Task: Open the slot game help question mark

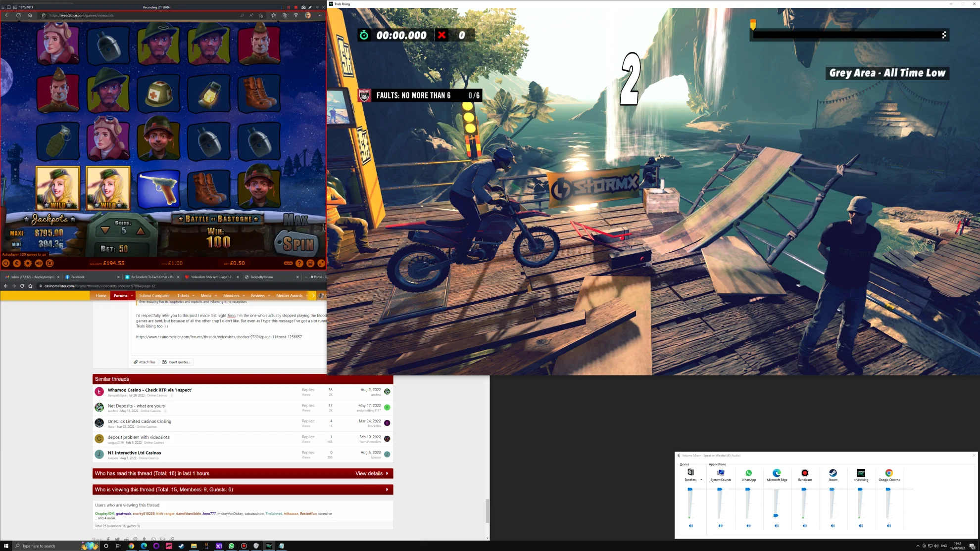Action: click(299, 264)
